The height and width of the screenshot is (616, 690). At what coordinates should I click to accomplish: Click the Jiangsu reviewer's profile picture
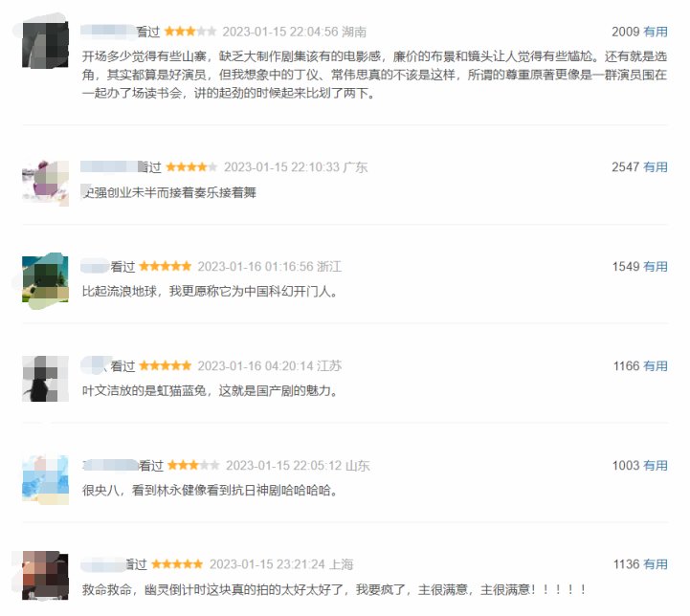click(44, 380)
